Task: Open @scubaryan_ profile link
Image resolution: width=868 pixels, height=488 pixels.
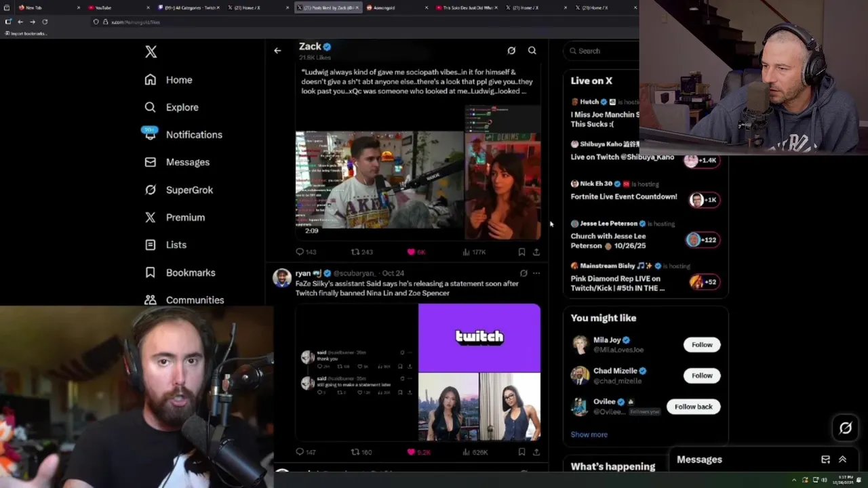Action: 353,273
